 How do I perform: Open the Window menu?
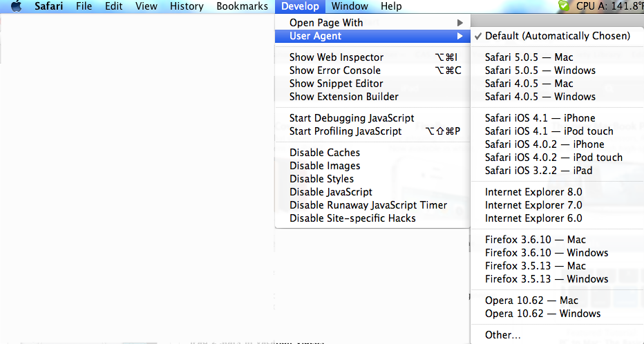pos(350,6)
